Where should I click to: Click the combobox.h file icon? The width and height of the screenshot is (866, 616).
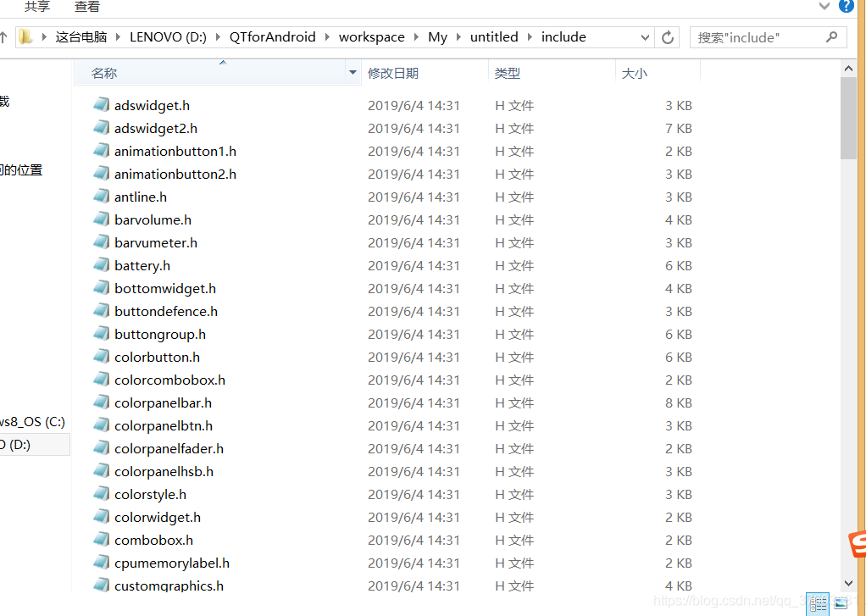(101, 540)
